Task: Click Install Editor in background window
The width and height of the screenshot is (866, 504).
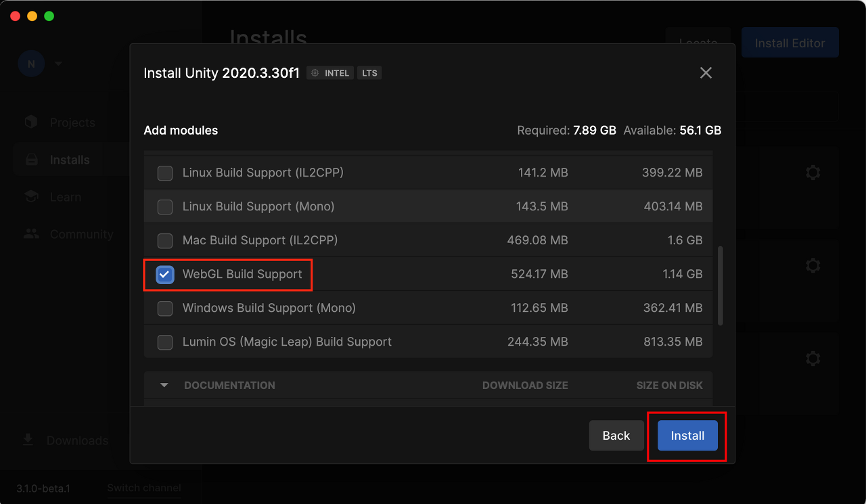Action: pos(790,43)
